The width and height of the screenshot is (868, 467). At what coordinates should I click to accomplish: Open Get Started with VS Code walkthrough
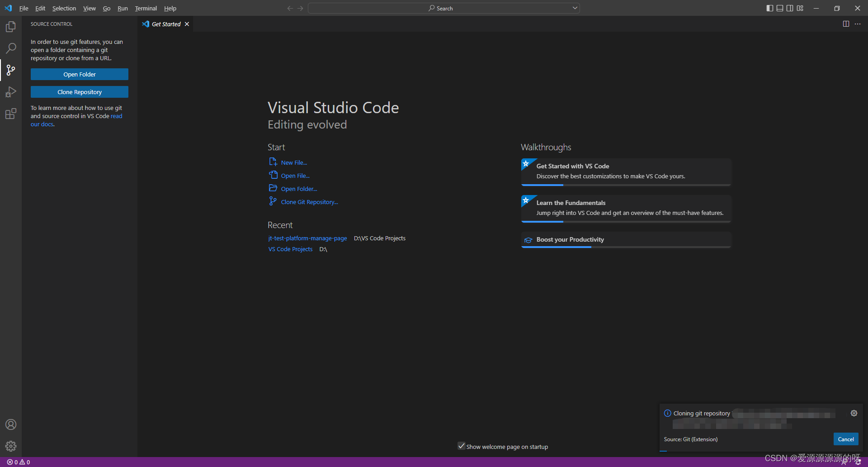click(x=626, y=172)
